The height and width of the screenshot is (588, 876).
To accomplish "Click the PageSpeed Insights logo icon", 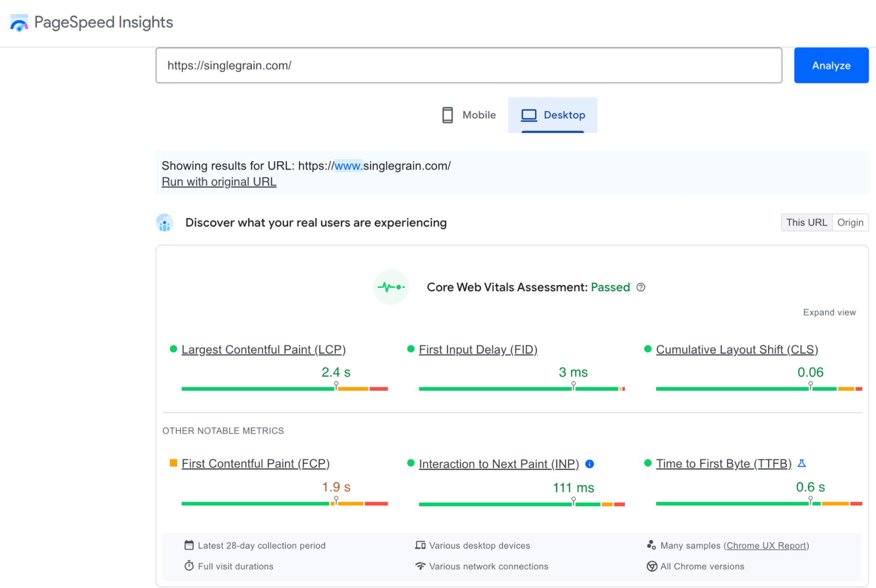I will click(19, 23).
